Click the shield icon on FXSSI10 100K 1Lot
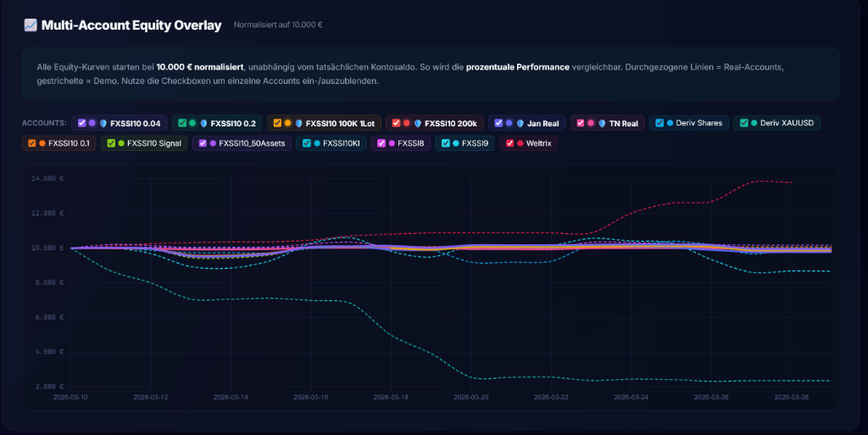The height and width of the screenshot is (435, 868). click(x=298, y=123)
